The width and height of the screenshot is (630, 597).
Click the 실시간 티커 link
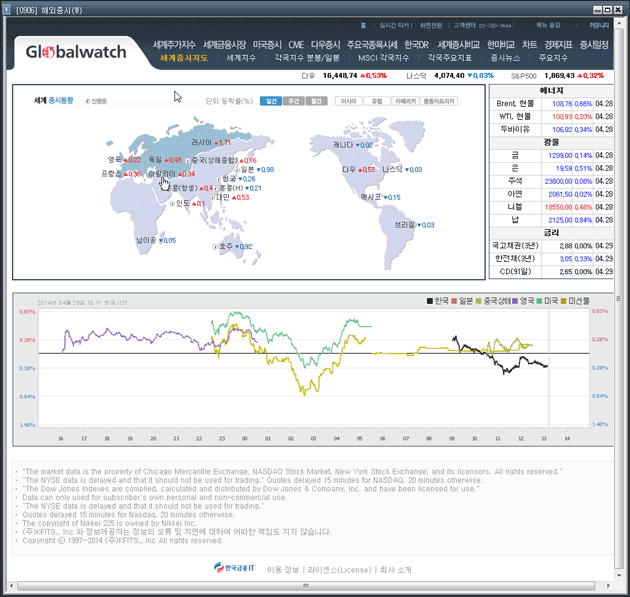pyautogui.click(x=394, y=25)
